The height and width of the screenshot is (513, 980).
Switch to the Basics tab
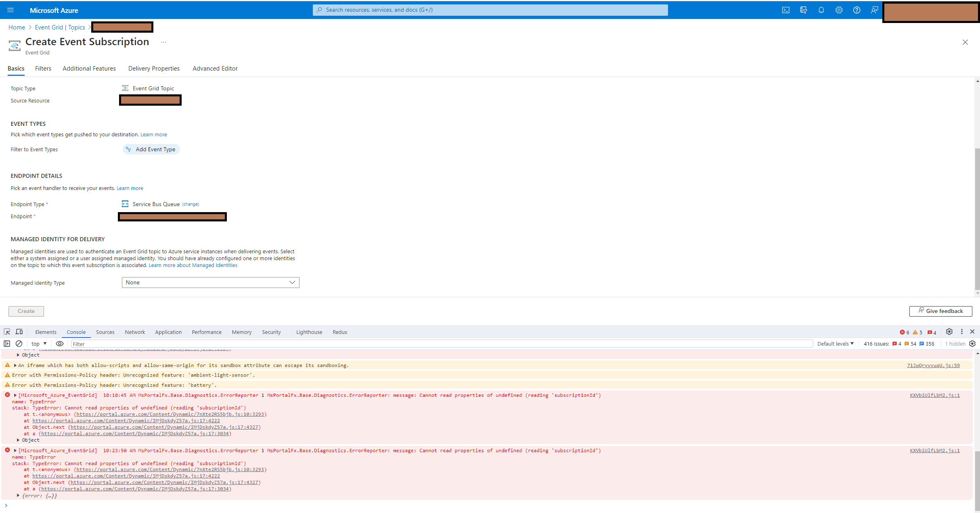[16, 69]
